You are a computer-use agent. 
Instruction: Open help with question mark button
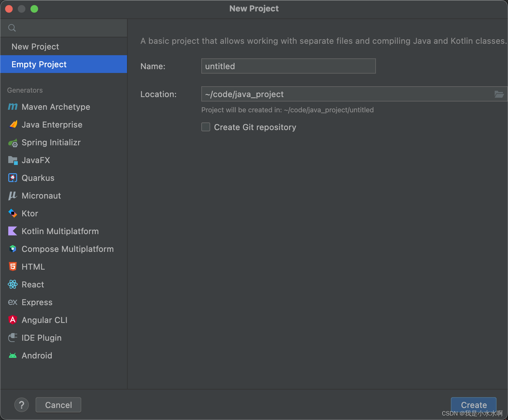pyautogui.click(x=22, y=405)
